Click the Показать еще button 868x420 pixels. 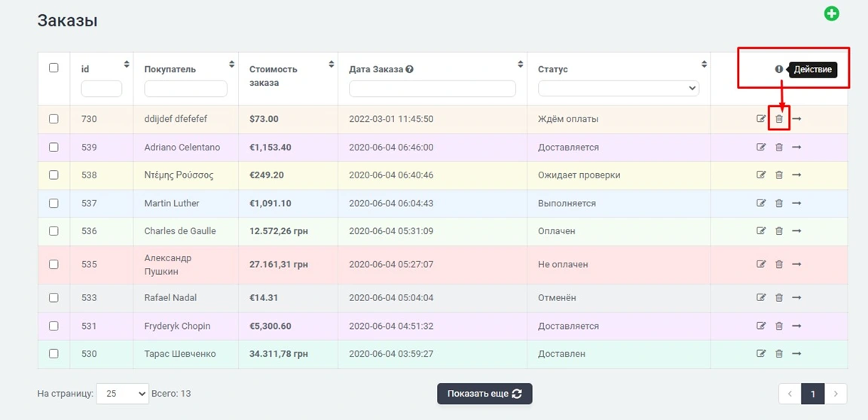tap(484, 394)
